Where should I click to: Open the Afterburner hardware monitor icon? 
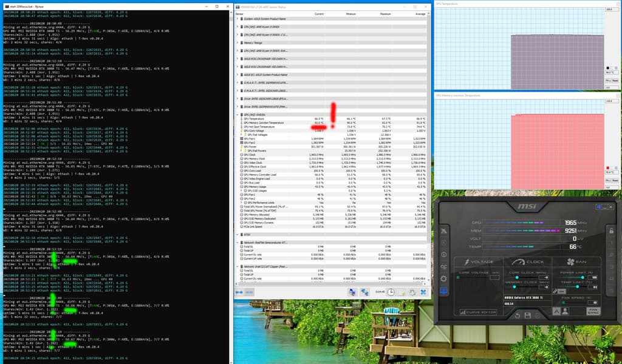point(443,291)
